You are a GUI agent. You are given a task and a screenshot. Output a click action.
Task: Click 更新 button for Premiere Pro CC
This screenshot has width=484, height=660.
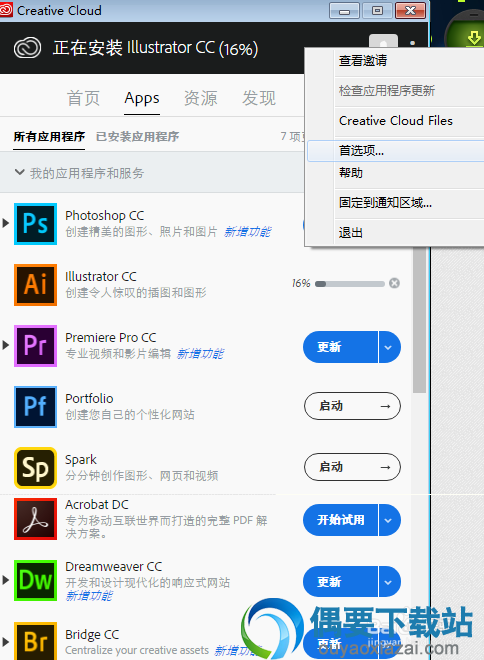(x=340, y=347)
